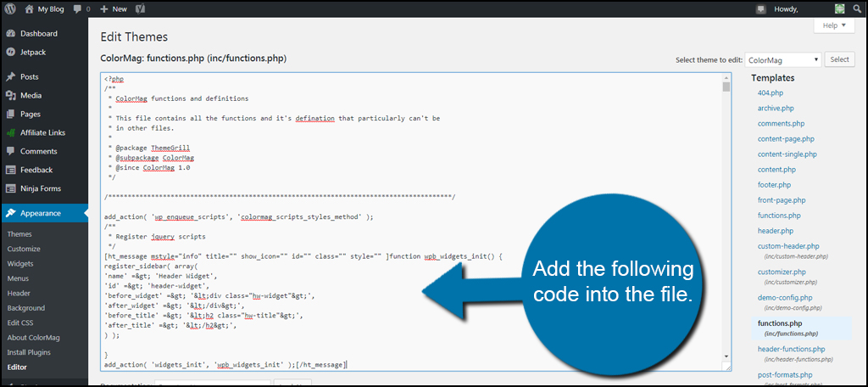Image resolution: width=868 pixels, height=387 pixels.
Task: Click the Howdy account text
Action: pos(786,8)
